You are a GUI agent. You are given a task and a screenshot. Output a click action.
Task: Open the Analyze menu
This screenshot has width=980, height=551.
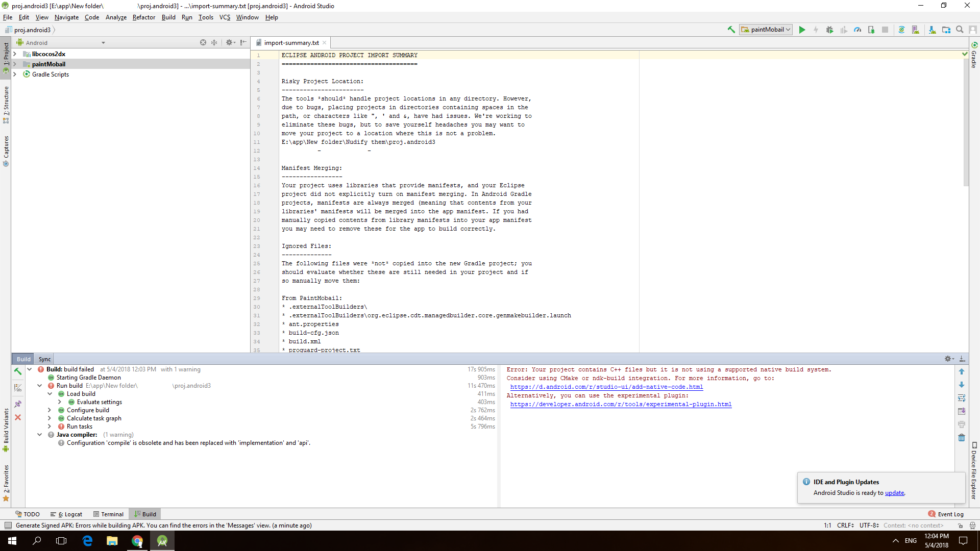(116, 17)
